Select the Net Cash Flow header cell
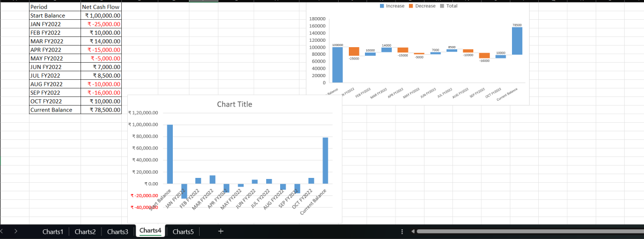 coord(101,7)
